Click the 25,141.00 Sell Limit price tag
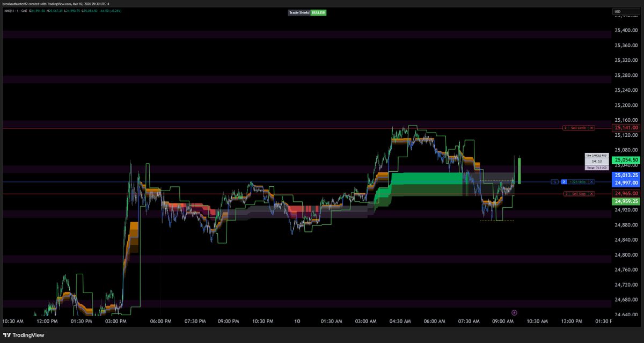 (626, 128)
